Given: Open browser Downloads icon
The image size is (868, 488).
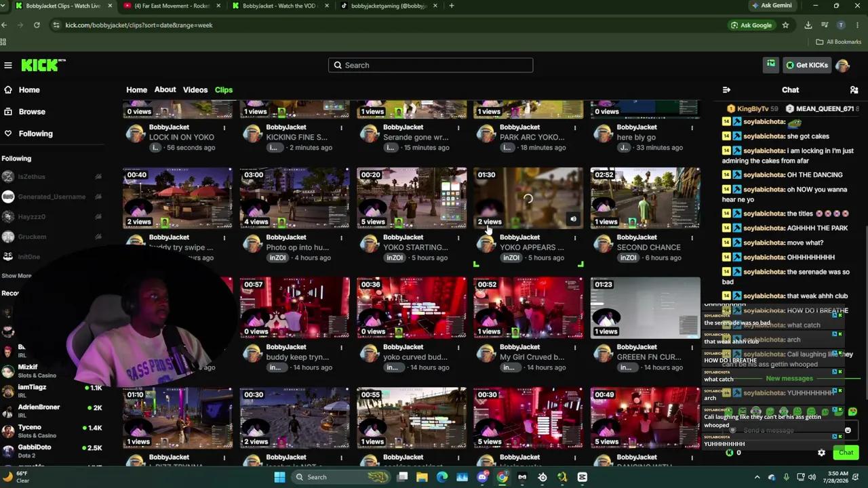Looking at the screenshot, I should point(808,25).
